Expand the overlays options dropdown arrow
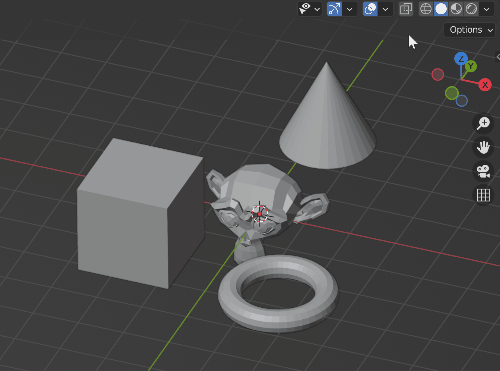Viewport: 500px width, 371px height. 385,9
